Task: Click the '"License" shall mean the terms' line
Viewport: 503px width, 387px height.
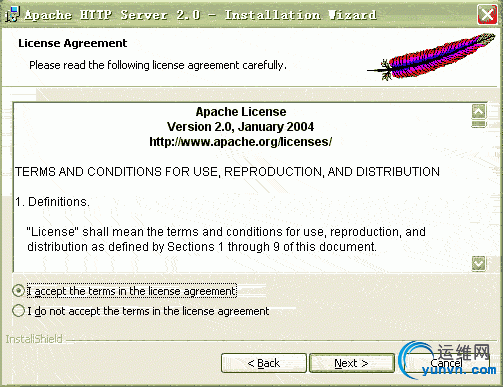Action: pos(226,232)
